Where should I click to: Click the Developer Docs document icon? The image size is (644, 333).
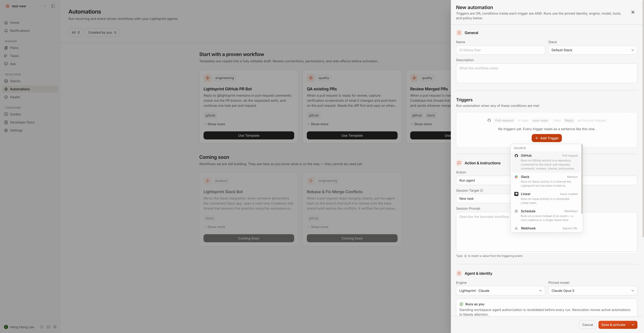point(6,122)
